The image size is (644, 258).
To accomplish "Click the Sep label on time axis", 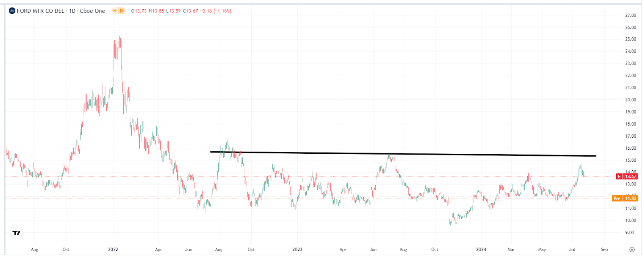I will (604, 250).
